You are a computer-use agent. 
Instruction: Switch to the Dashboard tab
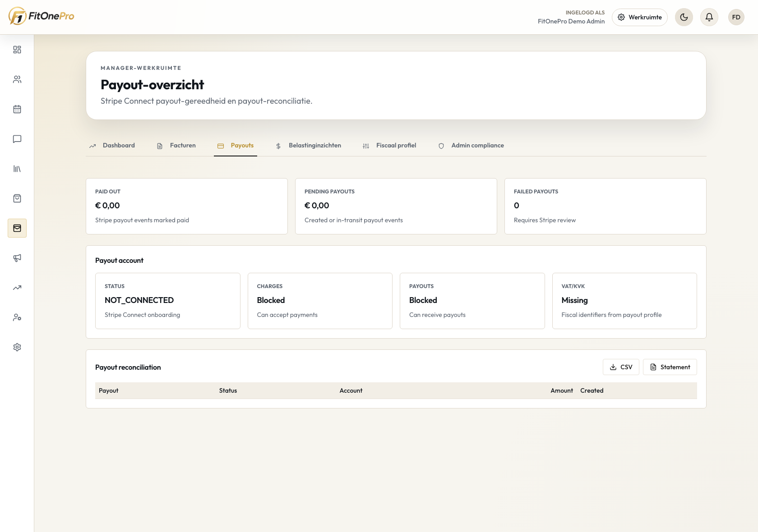[x=112, y=146]
